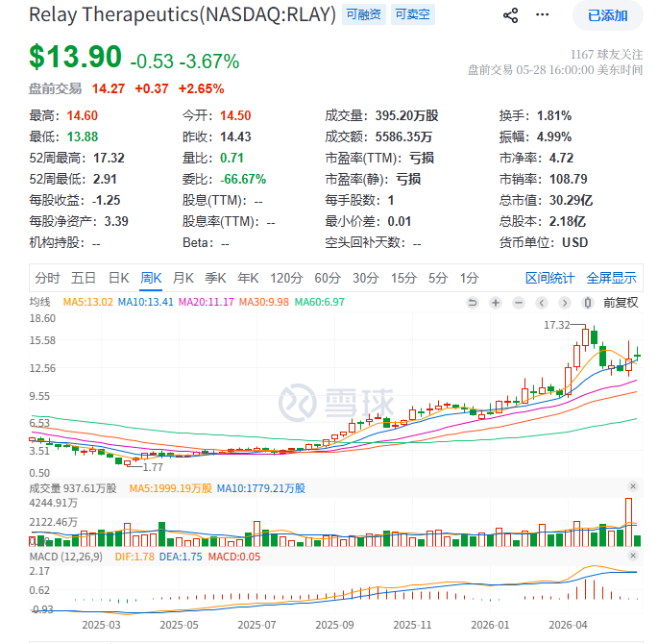Click the 换手 1.81% value

pos(554,116)
